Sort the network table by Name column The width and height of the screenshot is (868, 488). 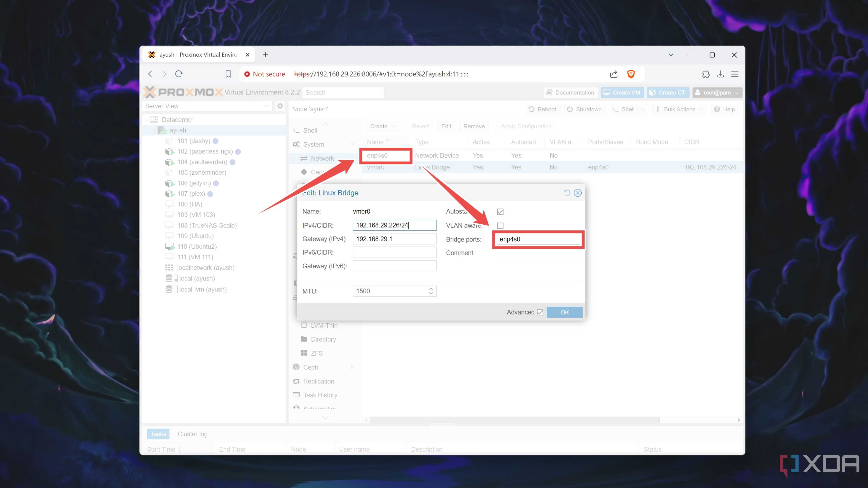(385, 142)
